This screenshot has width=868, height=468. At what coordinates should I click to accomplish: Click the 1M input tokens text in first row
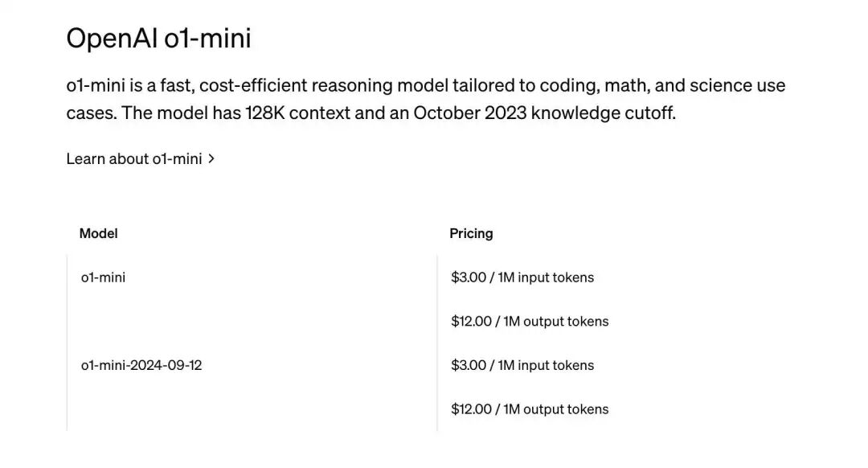[x=546, y=277]
